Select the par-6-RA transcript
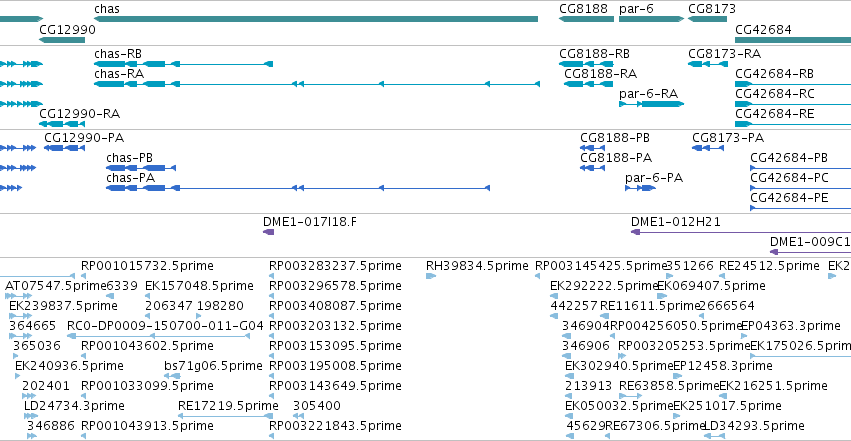 pyautogui.click(x=651, y=104)
